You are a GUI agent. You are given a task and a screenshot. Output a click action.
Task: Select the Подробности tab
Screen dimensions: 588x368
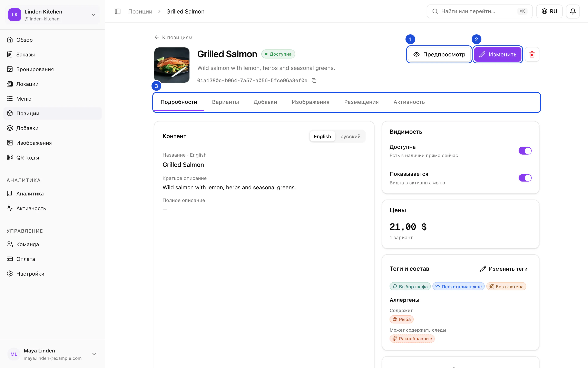click(179, 102)
